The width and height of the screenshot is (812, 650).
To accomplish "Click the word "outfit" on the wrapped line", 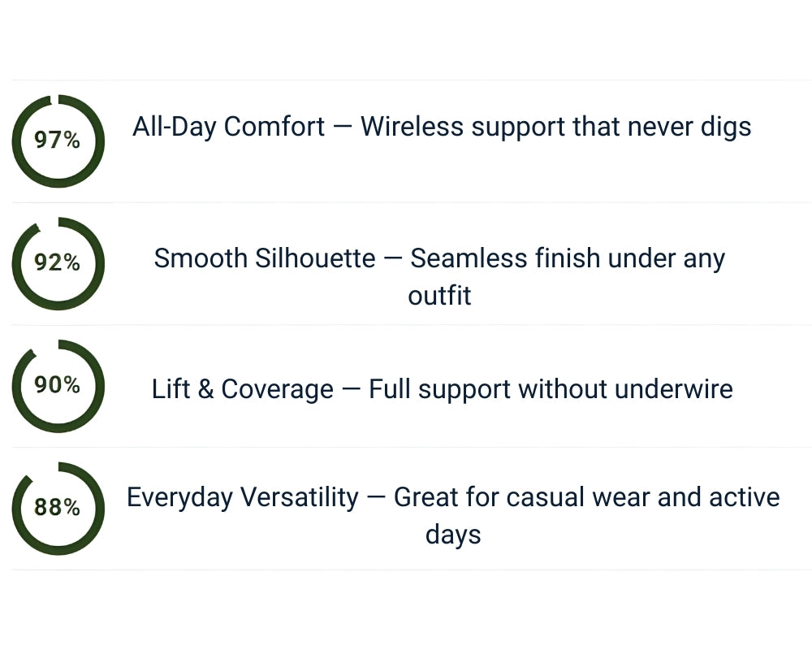I will click(x=439, y=296).
